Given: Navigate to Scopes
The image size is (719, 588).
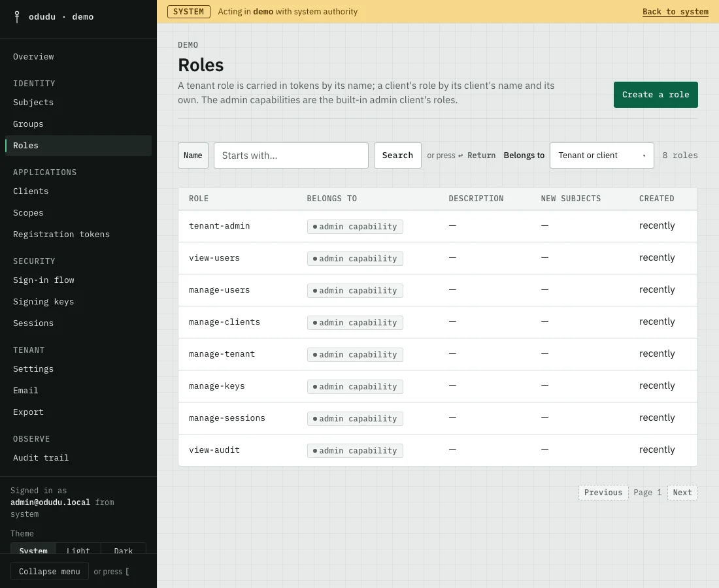Looking at the screenshot, I should pyautogui.click(x=28, y=213).
